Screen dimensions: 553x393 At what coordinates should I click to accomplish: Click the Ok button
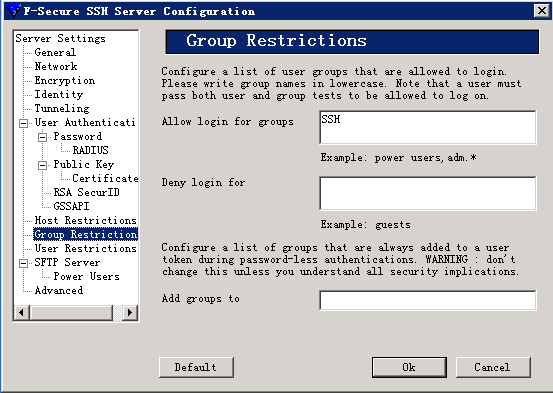(x=409, y=367)
